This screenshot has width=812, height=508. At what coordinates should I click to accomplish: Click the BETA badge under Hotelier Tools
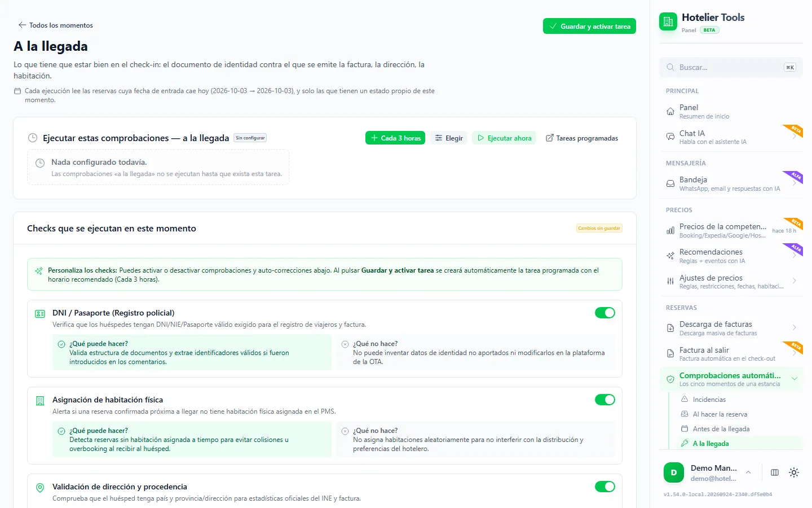coord(709,30)
